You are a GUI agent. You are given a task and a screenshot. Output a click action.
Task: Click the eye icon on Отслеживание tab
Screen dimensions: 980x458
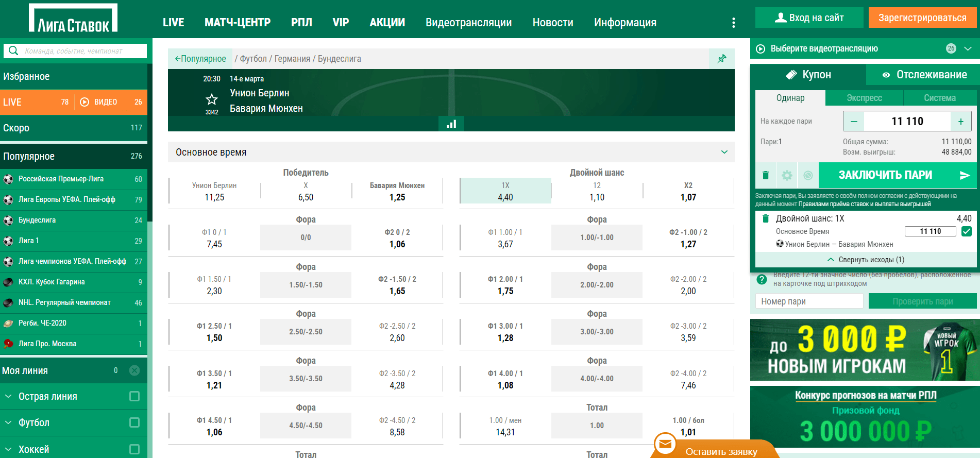pyautogui.click(x=886, y=75)
